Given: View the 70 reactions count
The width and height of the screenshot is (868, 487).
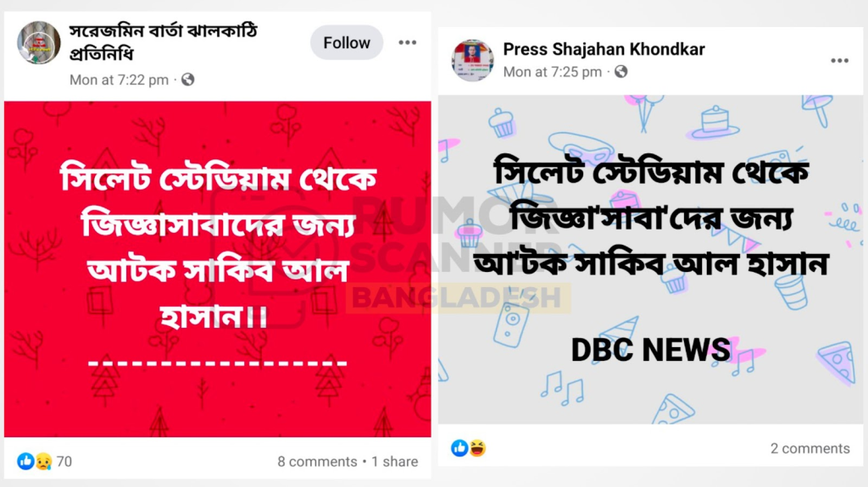Looking at the screenshot, I should [64, 462].
